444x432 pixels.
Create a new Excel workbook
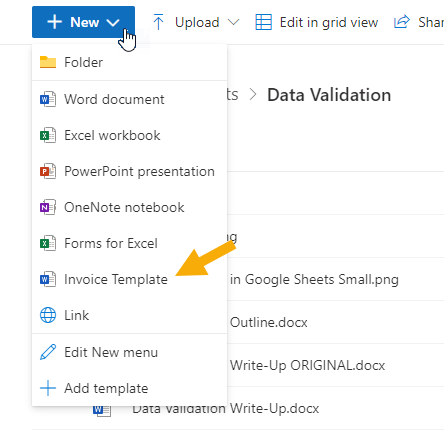point(129,135)
